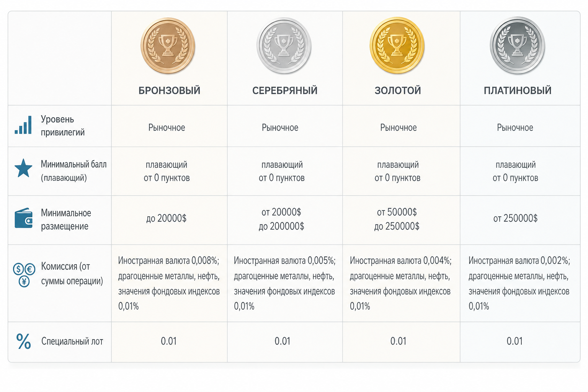Click the gold trophy medal icon
Viewport: 588px width, 392px height.
coord(397,45)
